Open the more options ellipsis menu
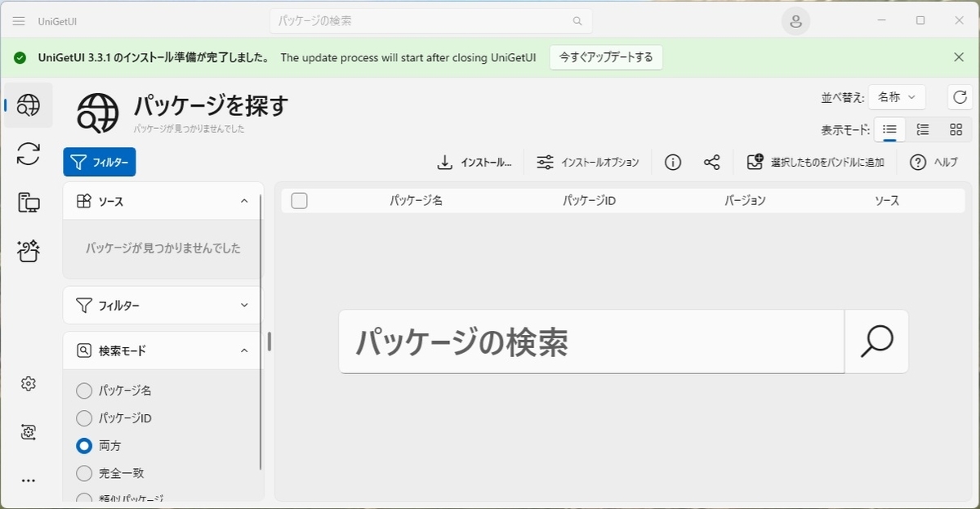Viewport: 980px width, 509px height. pos(29,481)
